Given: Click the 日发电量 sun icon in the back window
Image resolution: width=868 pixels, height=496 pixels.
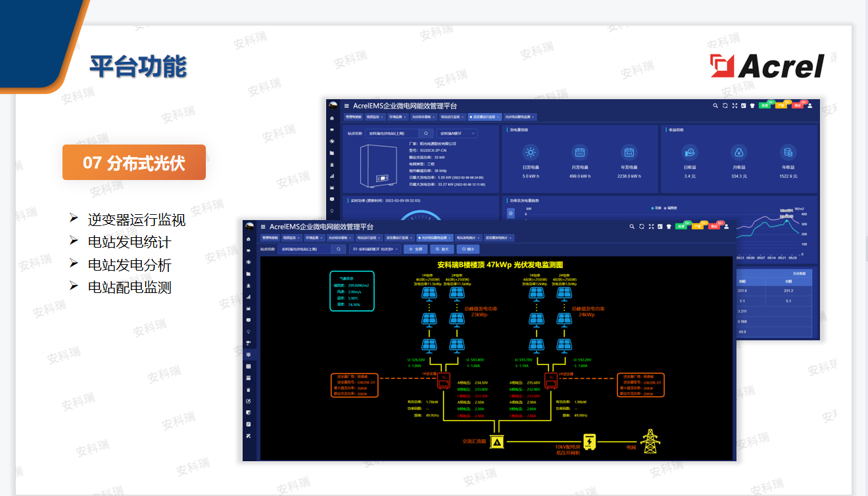Looking at the screenshot, I should (531, 152).
